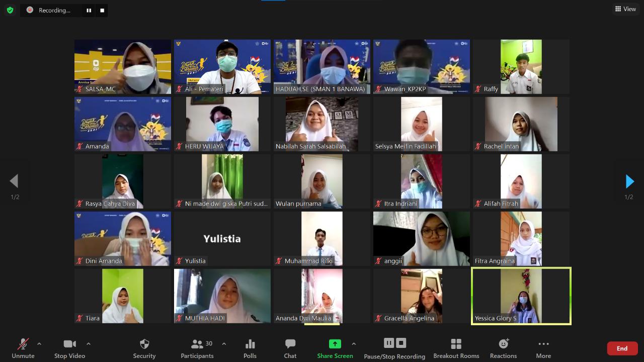Image resolution: width=644 pixels, height=362 pixels.
Task: Open the More options menu
Action: (x=543, y=348)
